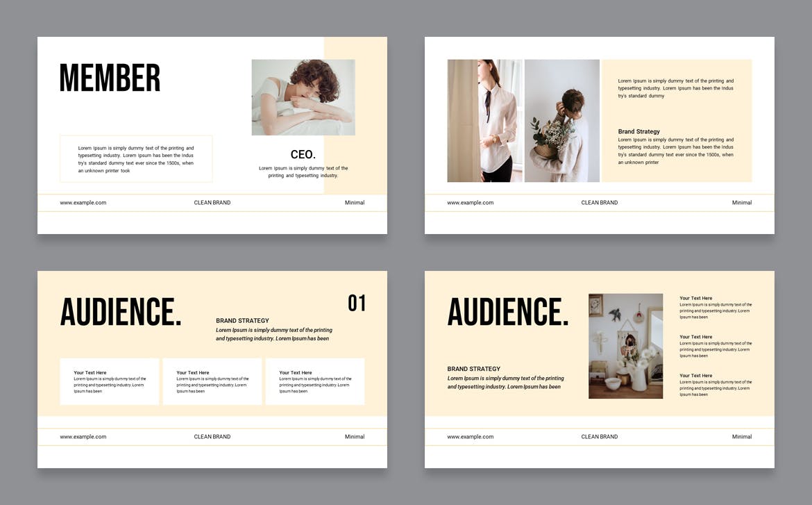The width and height of the screenshot is (812, 505).
Task: Click the top Your Text Here heading on the bottom-right slide
Action: tap(695, 298)
